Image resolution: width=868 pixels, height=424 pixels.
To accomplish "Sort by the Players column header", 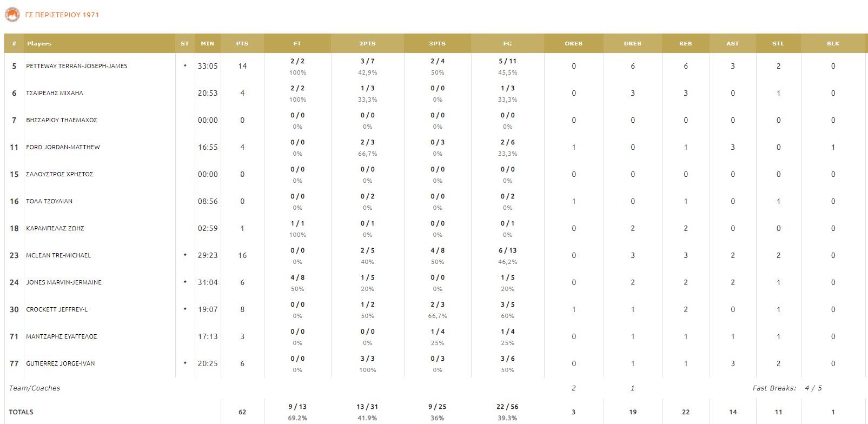I will coord(39,43).
